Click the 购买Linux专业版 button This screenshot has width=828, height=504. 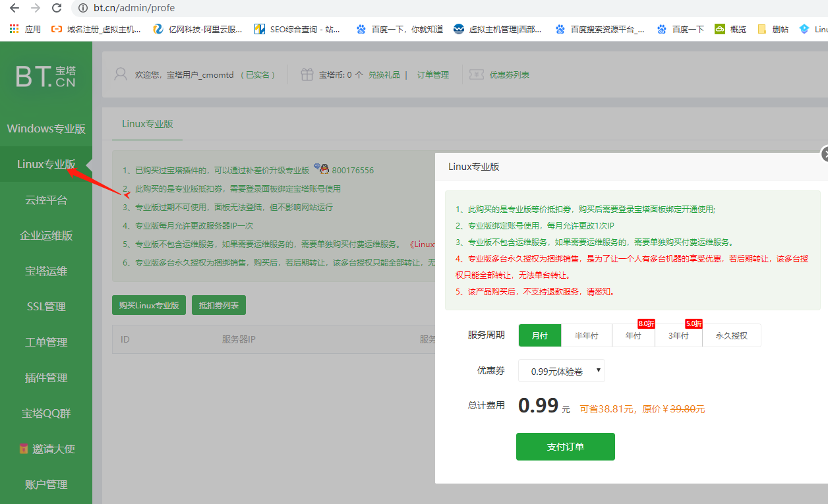149,306
